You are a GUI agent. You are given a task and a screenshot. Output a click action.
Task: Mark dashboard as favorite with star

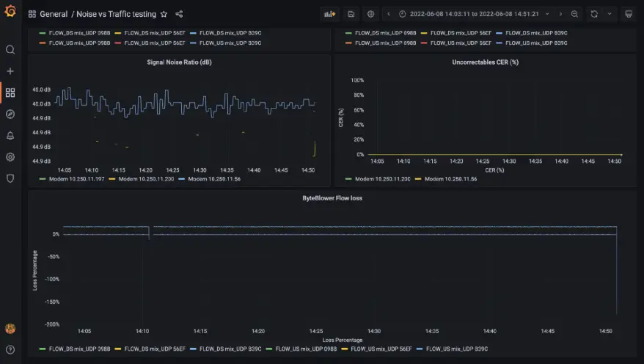(164, 14)
